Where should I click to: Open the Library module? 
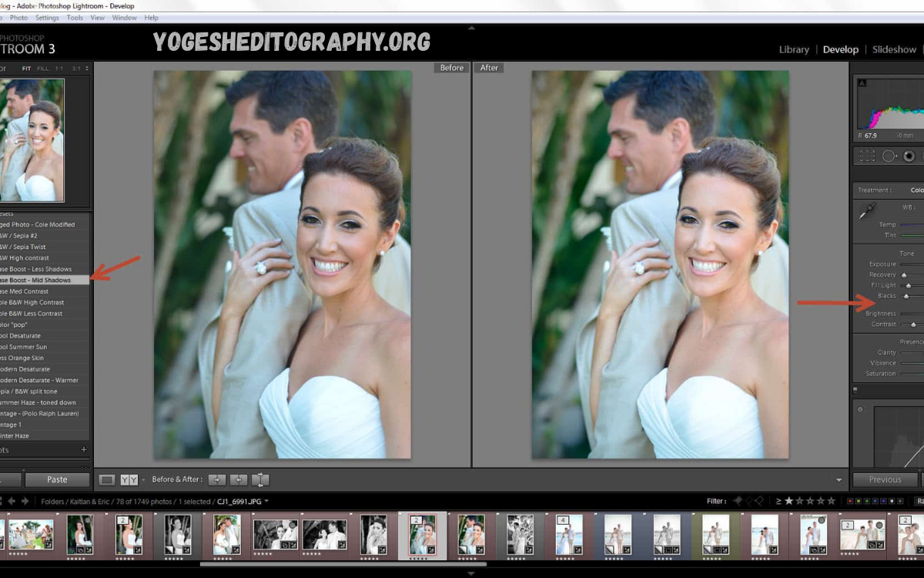(x=793, y=49)
